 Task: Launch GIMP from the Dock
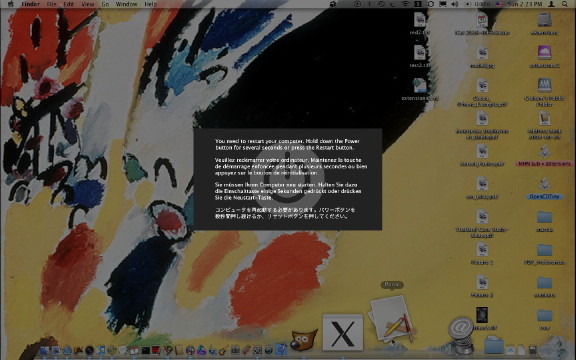(x=303, y=339)
